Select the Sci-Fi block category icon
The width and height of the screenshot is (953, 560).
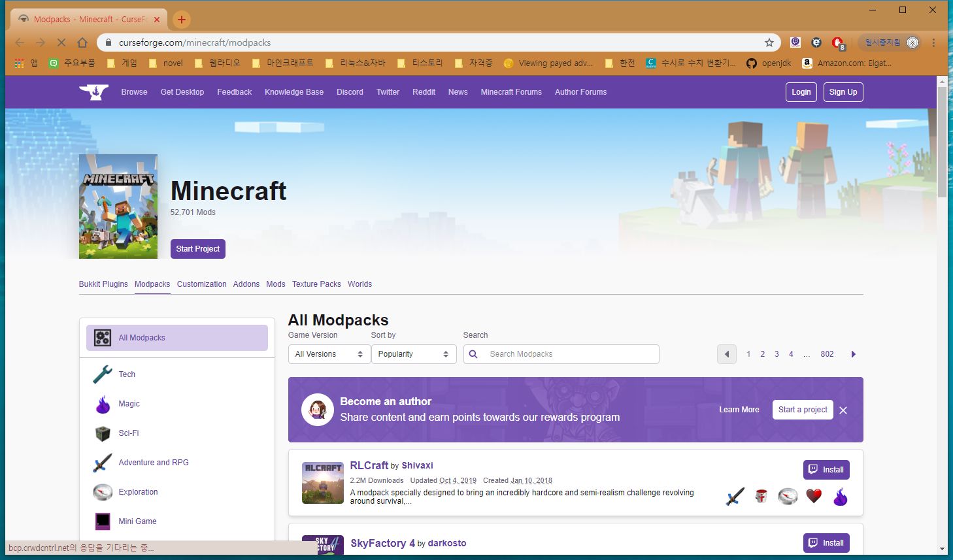tap(103, 433)
